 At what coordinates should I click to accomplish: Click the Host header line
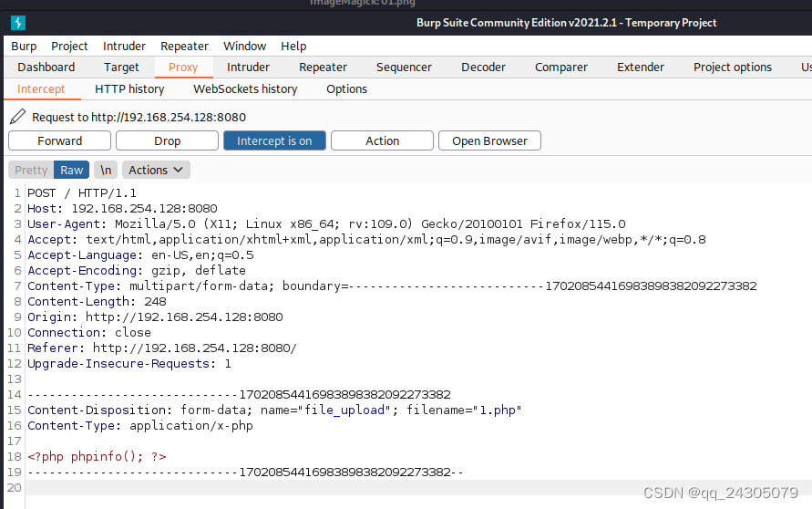coord(122,208)
